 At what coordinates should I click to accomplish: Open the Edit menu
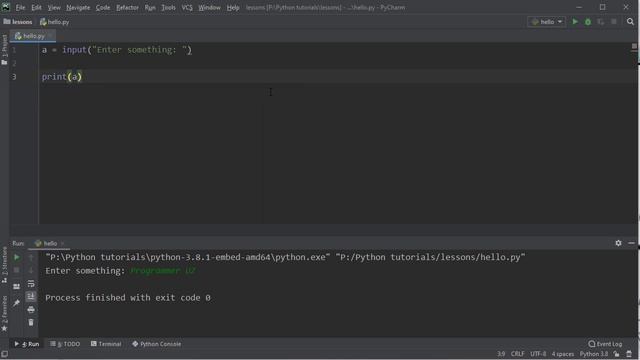coord(36,7)
